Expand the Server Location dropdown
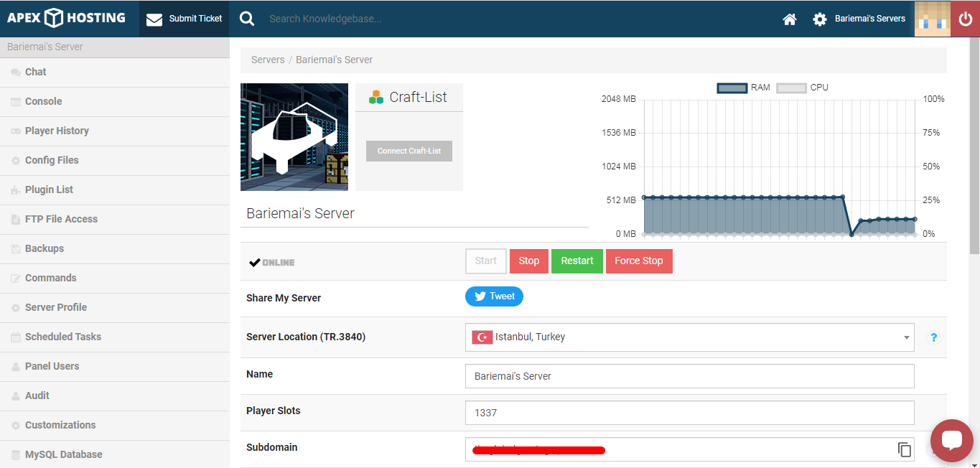The height and width of the screenshot is (468, 980). 689,337
